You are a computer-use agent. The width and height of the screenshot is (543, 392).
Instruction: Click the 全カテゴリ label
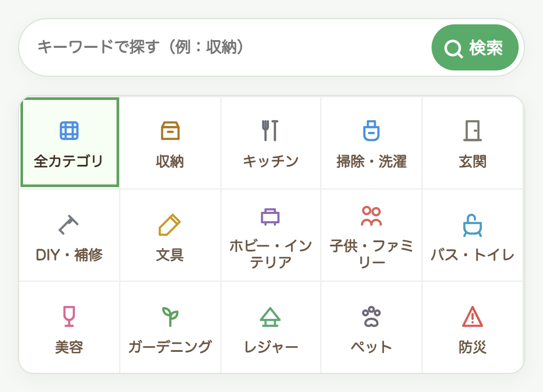click(x=69, y=162)
